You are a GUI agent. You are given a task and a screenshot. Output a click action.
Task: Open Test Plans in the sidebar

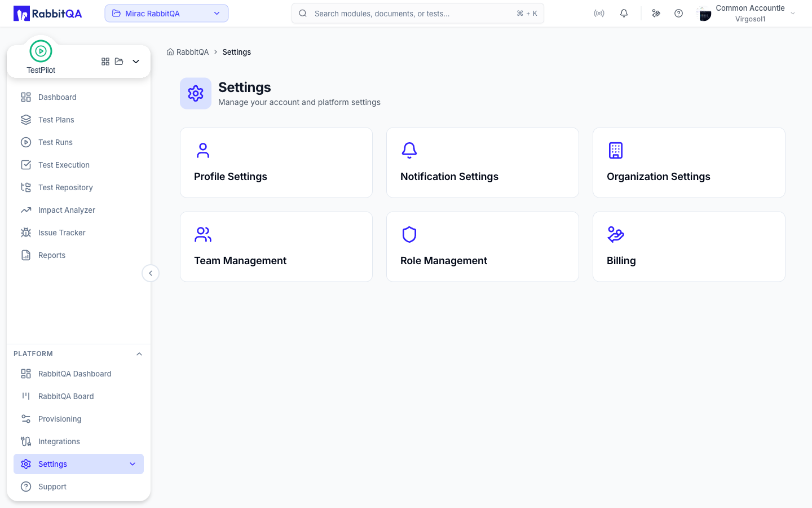coord(78,120)
